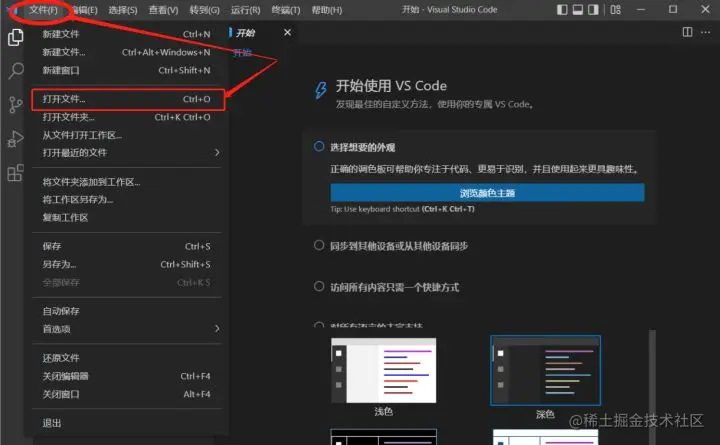720x445 pixels.
Task: Choose 关闭编辑器 menu entry
Action: pos(127,376)
